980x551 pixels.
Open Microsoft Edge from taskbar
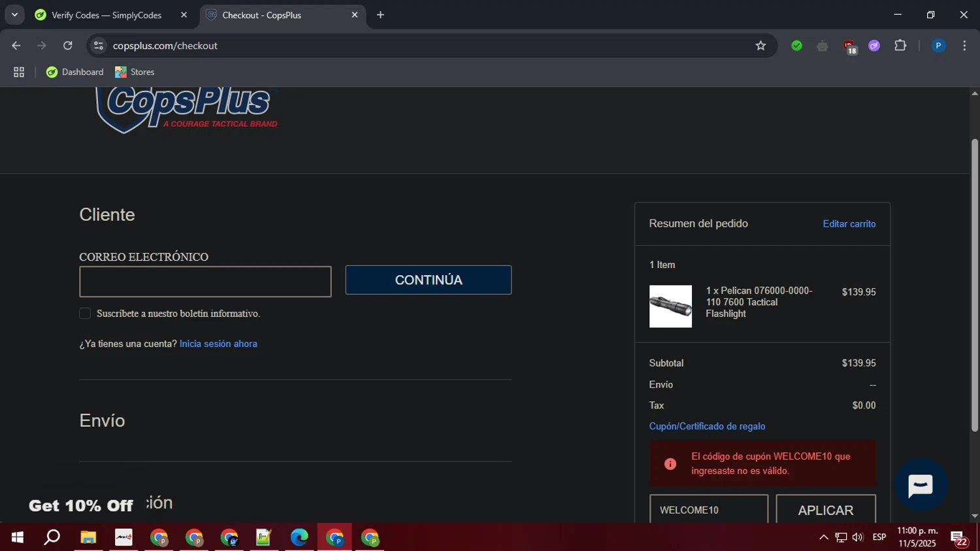[299, 537]
